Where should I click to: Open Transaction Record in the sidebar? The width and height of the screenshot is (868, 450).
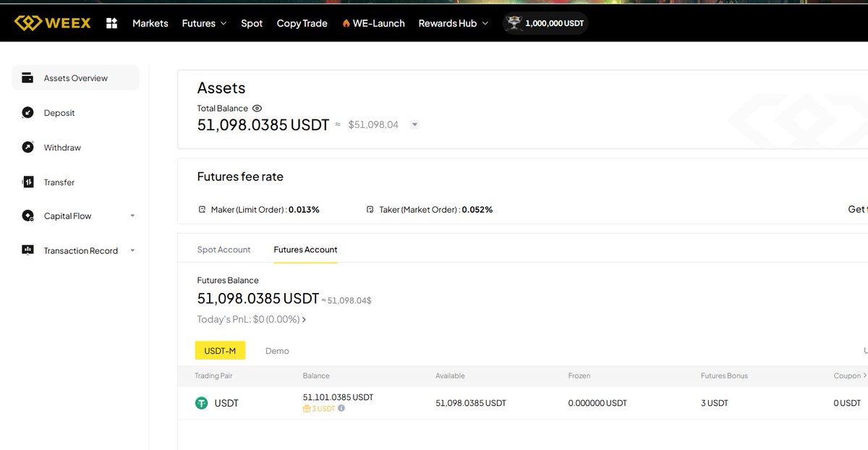point(80,250)
